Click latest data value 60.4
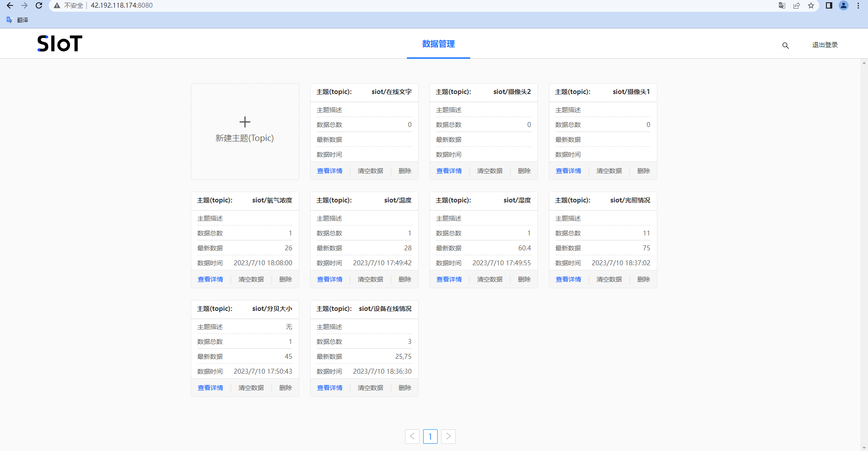 (x=524, y=248)
